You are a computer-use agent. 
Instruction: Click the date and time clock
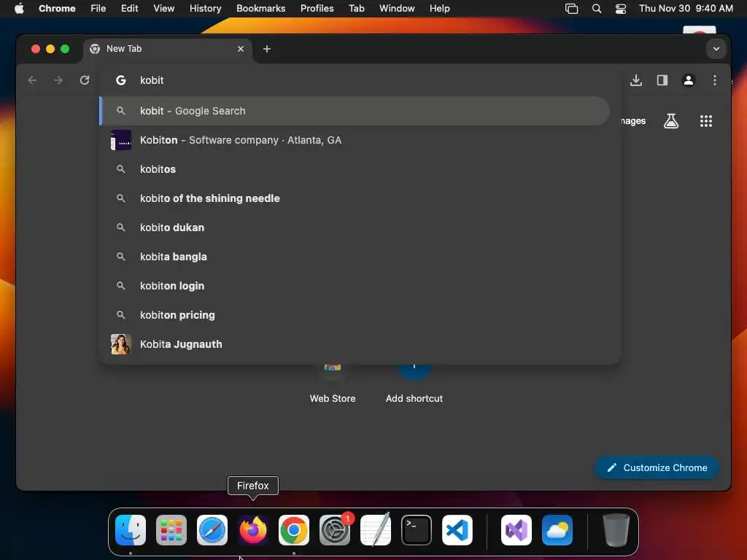coord(686,8)
